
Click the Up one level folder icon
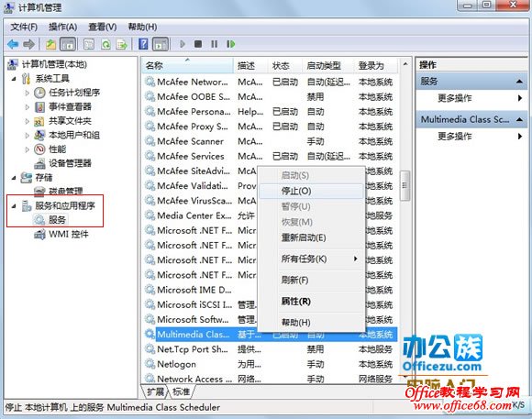[50, 44]
